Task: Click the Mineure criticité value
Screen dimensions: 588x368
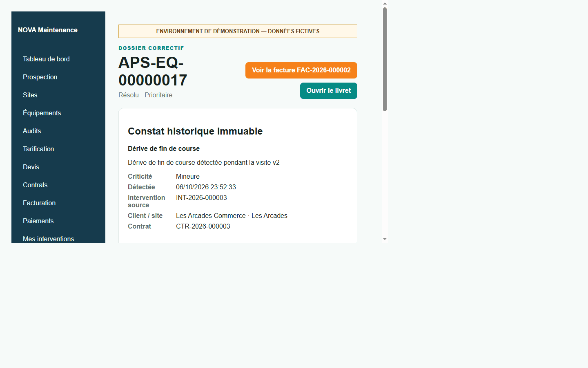Action: (188, 176)
